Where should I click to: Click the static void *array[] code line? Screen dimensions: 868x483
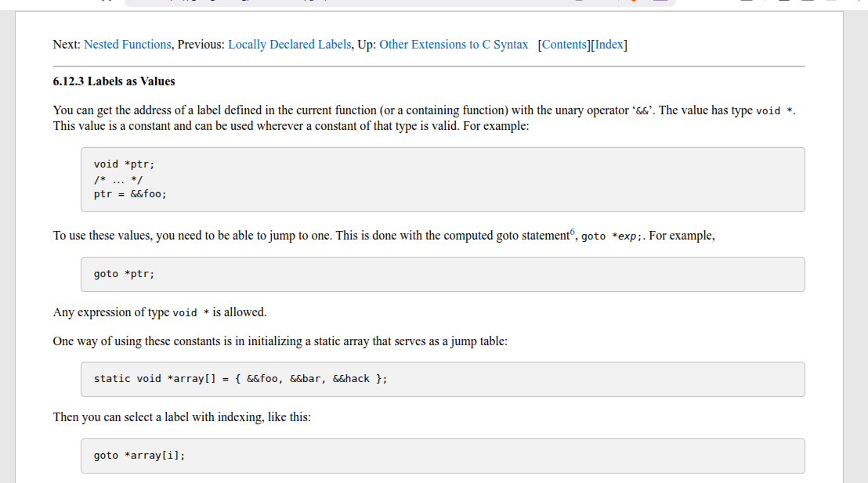click(241, 379)
